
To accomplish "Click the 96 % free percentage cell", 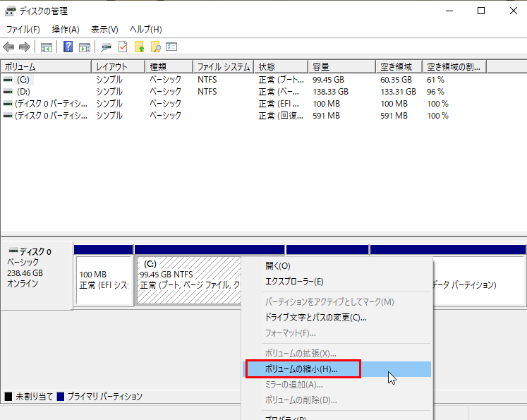I will 435,92.
